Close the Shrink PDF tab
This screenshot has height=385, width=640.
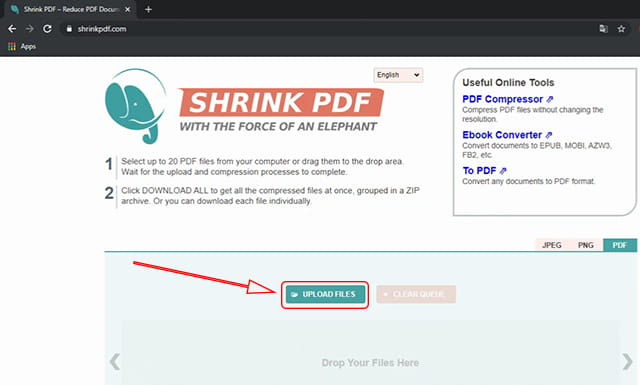[x=127, y=9]
